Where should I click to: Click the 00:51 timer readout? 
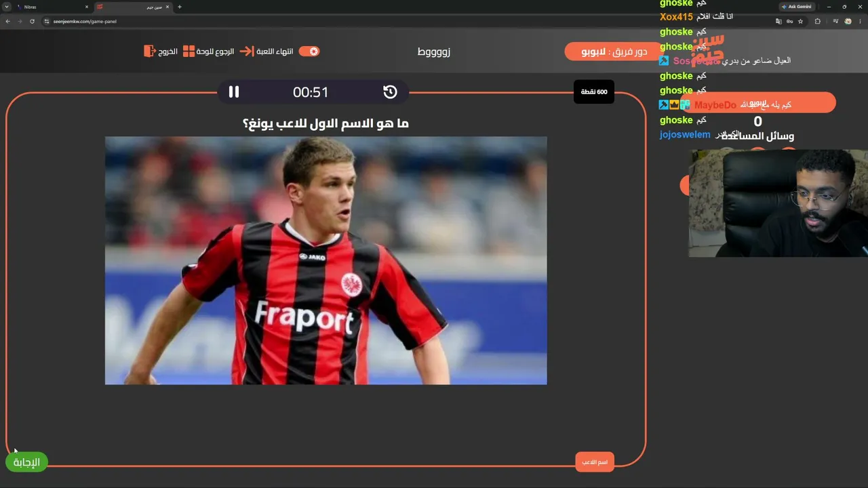tap(311, 92)
